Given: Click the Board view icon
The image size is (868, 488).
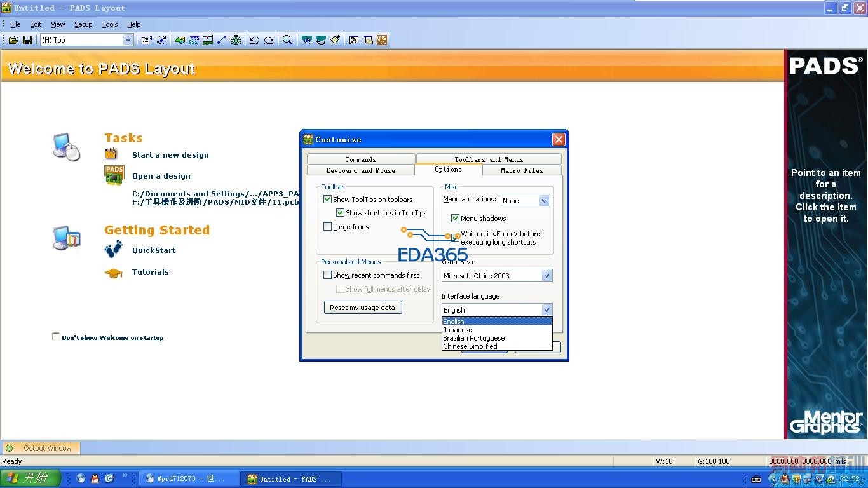Looking at the screenshot, I should (306, 40).
